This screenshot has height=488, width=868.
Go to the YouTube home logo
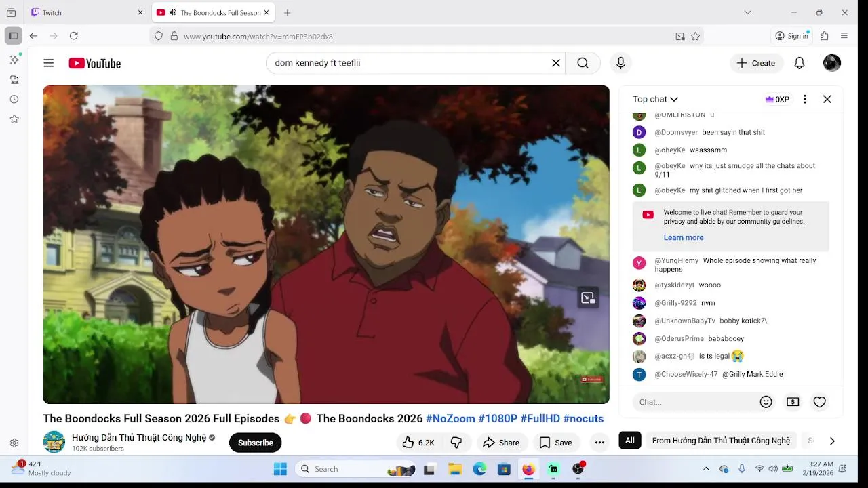[94, 63]
